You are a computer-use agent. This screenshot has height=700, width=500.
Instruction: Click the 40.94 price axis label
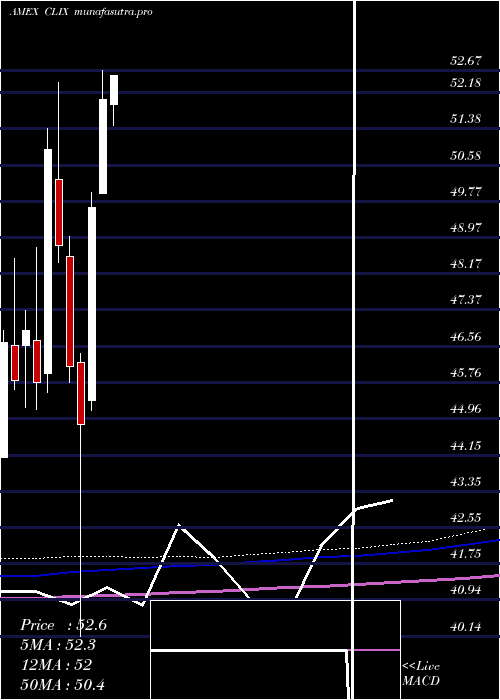465,590
